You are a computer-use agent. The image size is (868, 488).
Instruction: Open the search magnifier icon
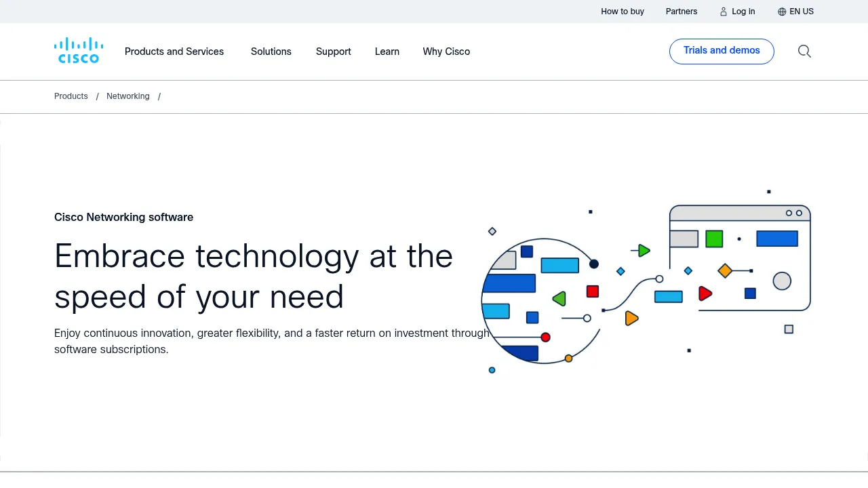804,52
